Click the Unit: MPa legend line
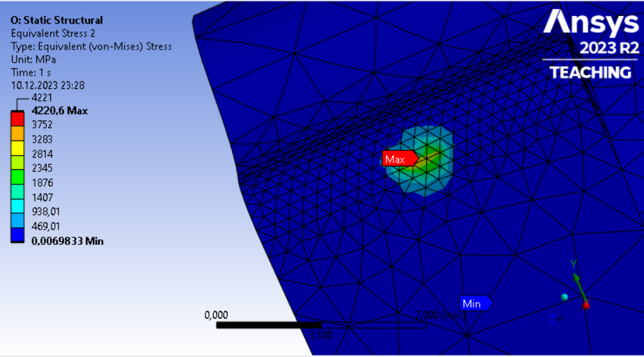 click(33, 60)
